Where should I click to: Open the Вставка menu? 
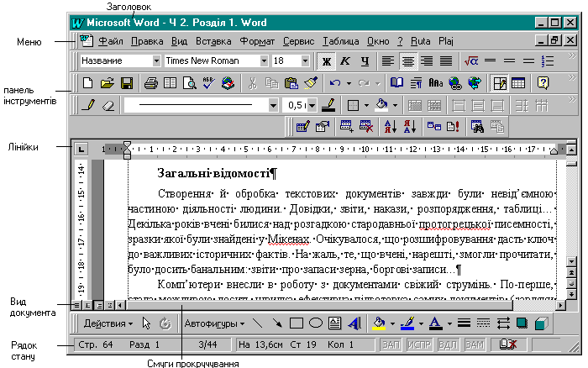(213, 41)
